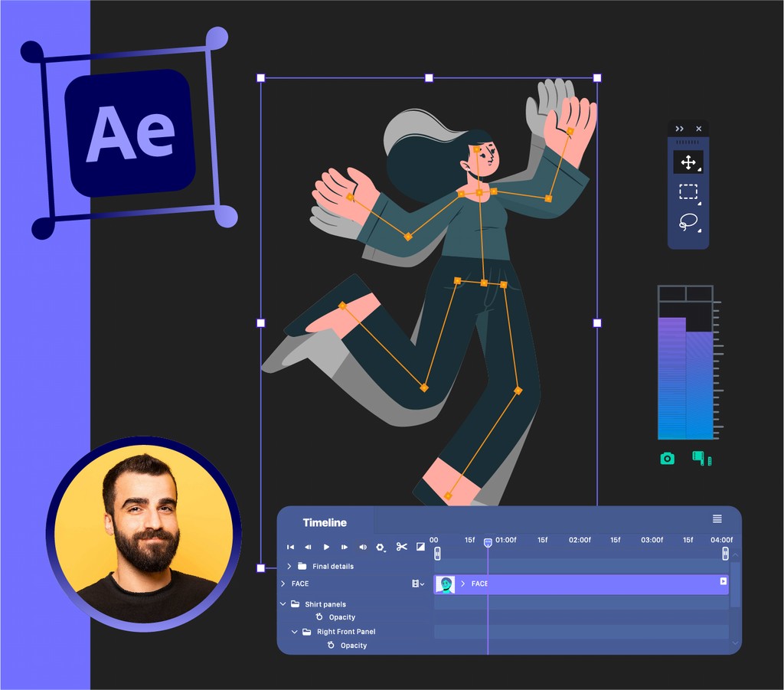This screenshot has width=784, height=690.
Task: Toggle the Opacity stopwatch under Shirt panels
Action: (319, 617)
